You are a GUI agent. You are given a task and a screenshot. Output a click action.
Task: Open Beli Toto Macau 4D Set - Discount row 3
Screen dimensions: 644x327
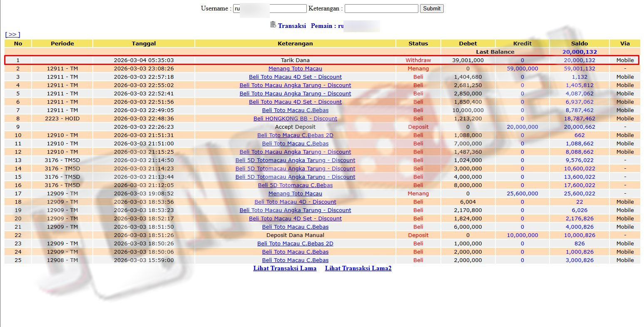point(295,77)
